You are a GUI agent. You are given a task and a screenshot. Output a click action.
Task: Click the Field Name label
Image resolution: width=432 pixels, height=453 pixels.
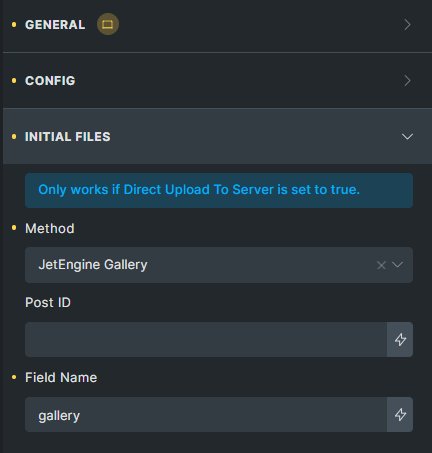(x=61, y=378)
